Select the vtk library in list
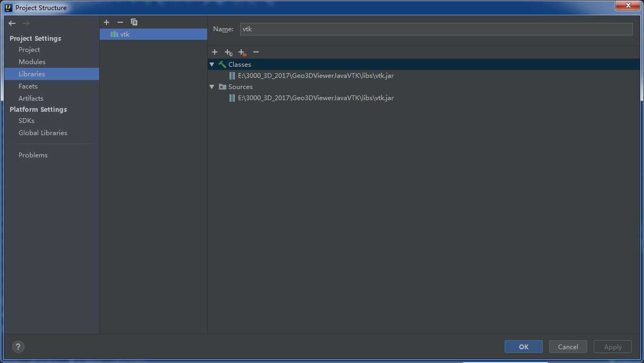This screenshot has height=363, width=644. pyautogui.click(x=153, y=34)
